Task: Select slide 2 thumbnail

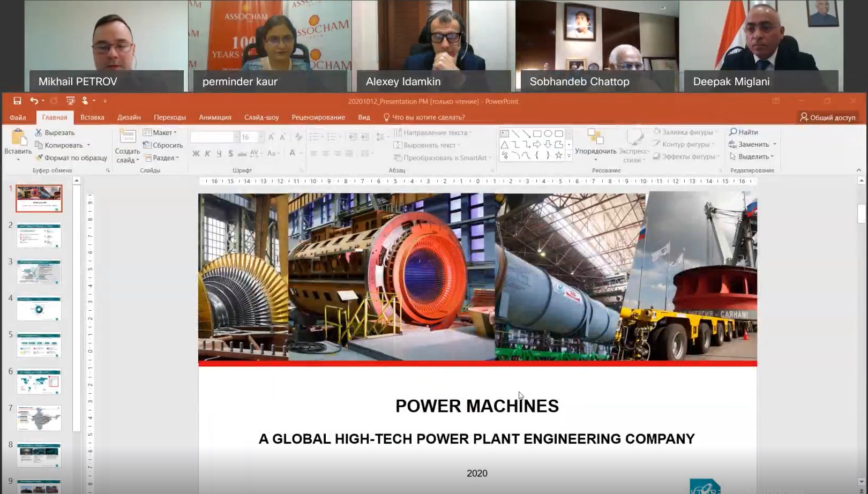Action: (x=39, y=235)
